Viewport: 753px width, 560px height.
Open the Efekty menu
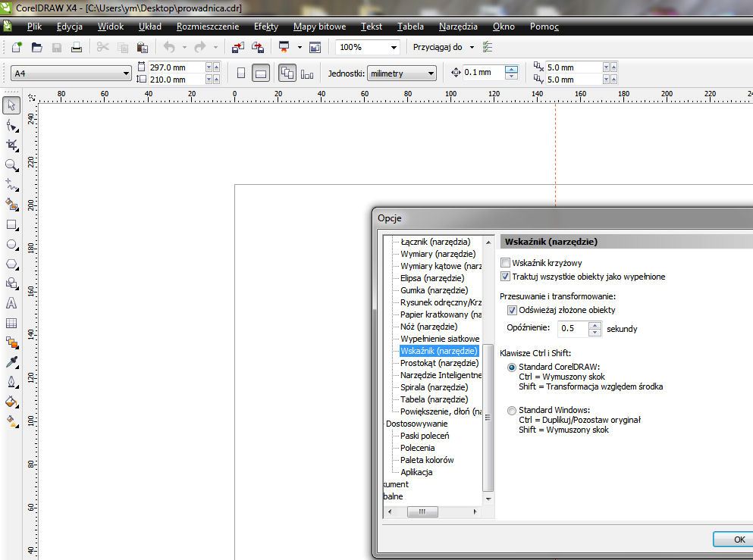(265, 27)
